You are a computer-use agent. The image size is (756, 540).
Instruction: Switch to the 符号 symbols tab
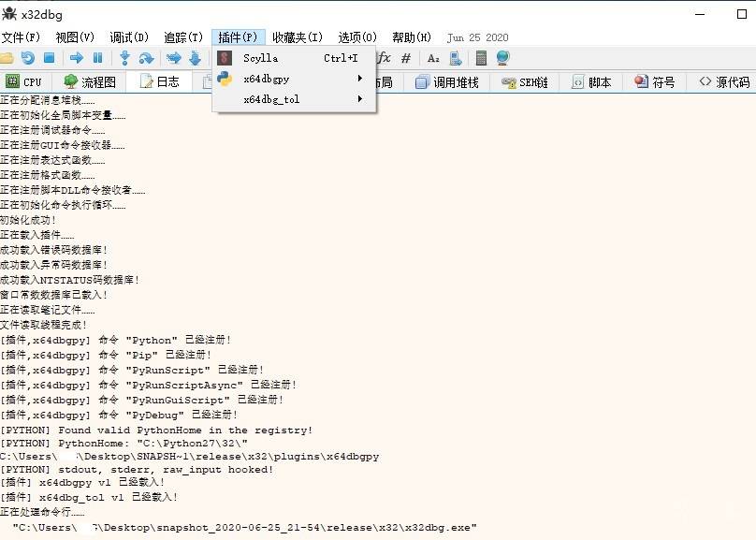coord(655,82)
